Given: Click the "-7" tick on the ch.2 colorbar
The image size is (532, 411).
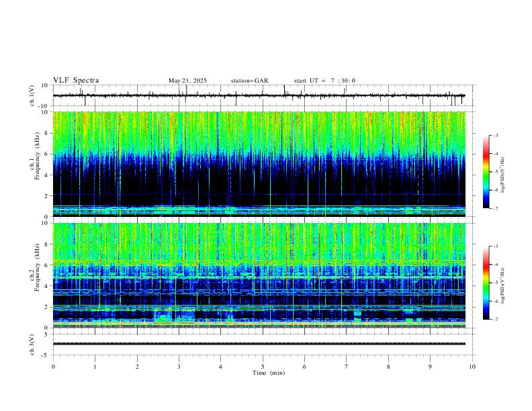Looking at the screenshot, I should coord(495,320).
